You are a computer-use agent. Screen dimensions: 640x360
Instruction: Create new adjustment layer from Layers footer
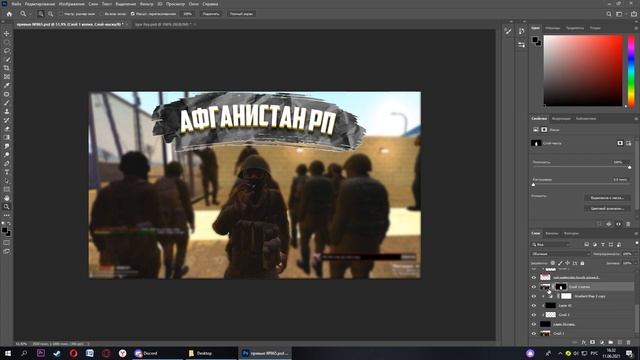pos(602,342)
